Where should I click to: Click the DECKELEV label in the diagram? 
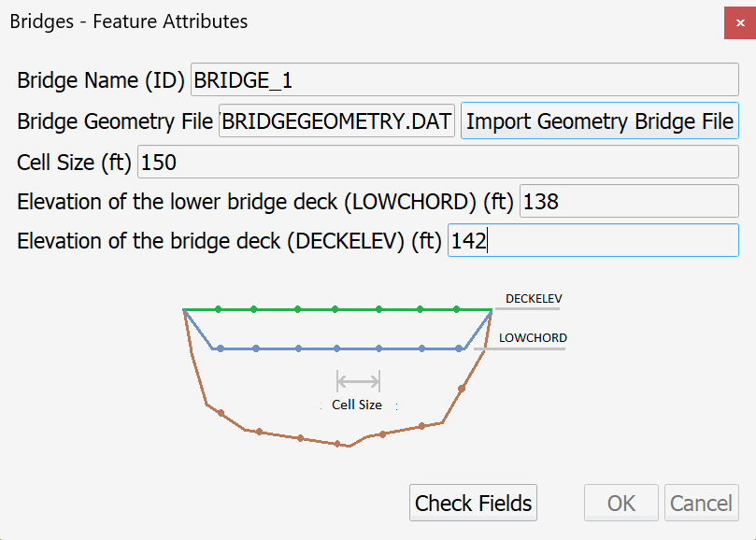pyautogui.click(x=533, y=299)
